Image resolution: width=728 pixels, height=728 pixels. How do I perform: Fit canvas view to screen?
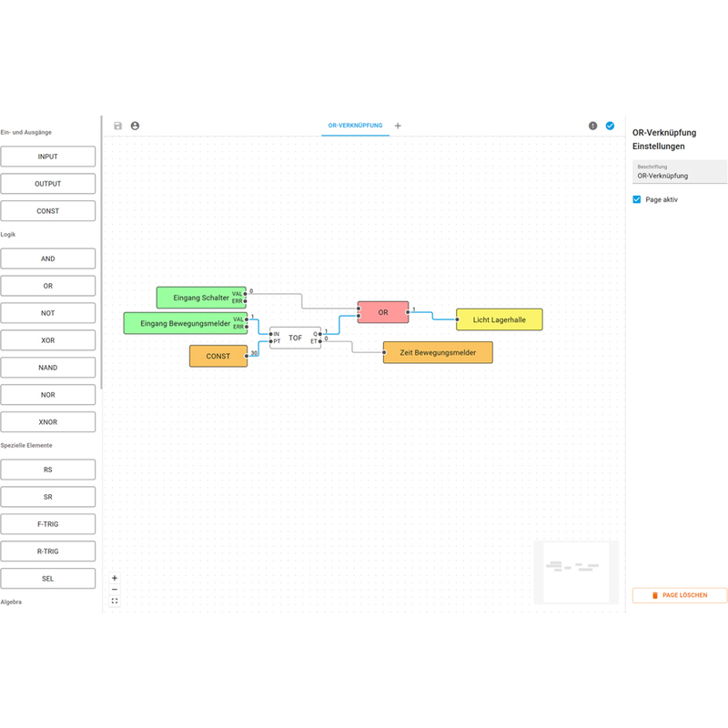pyautogui.click(x=115, y=602)
